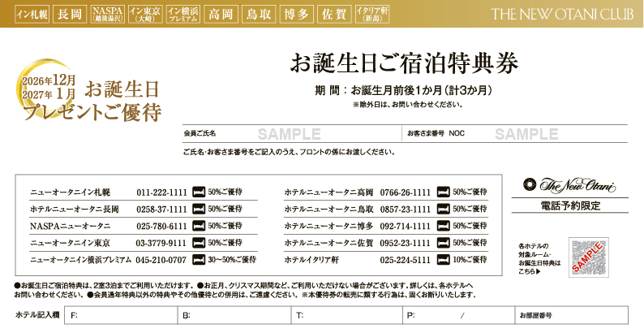Click the bed icon for ホテルニューオータニ長岡
Screen dimensions: 644x333
coord(199,209)
